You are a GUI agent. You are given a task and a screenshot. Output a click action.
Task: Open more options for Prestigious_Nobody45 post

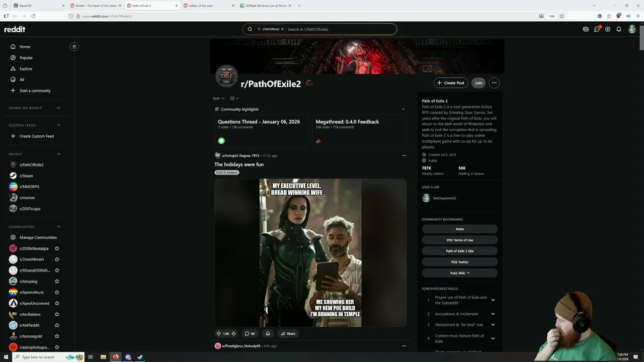point(404,346)
